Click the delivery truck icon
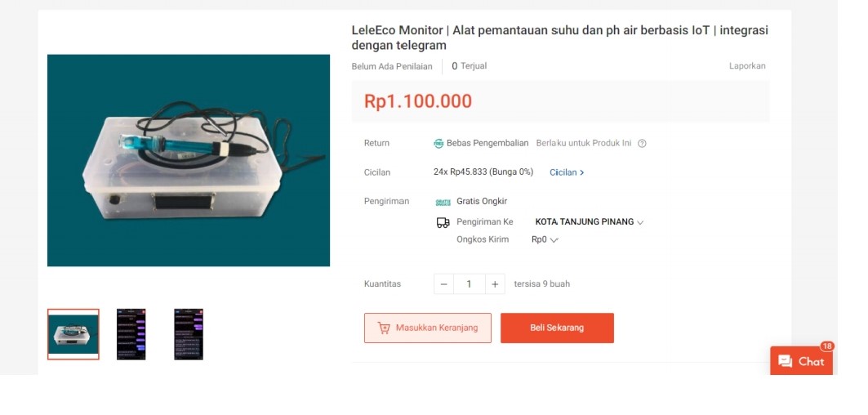Viewport: 868px width, 415px height. 443,222
